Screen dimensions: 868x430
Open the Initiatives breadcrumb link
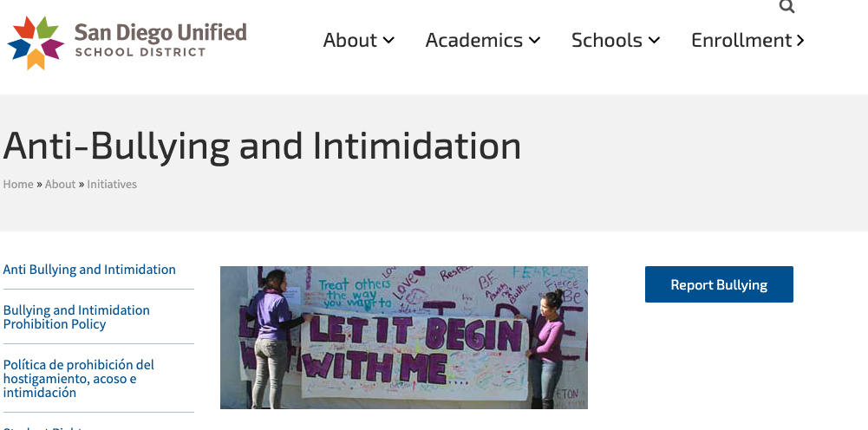coord(112,184)
